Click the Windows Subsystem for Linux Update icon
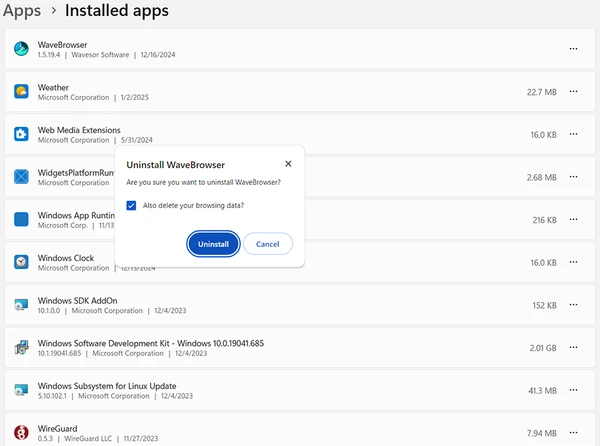This screenshot has height=446, width=600. click(21, 390)
